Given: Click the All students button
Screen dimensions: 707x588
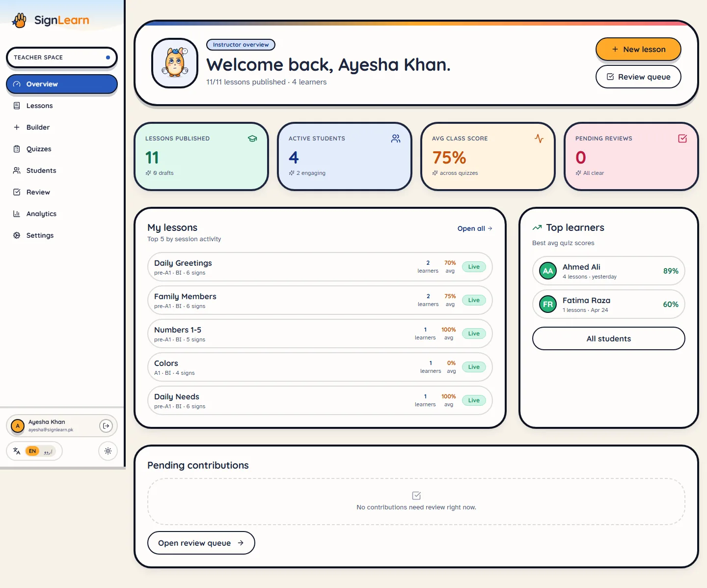Looking at the screenshot, I should pyautogui.click(x=609, y=338).
